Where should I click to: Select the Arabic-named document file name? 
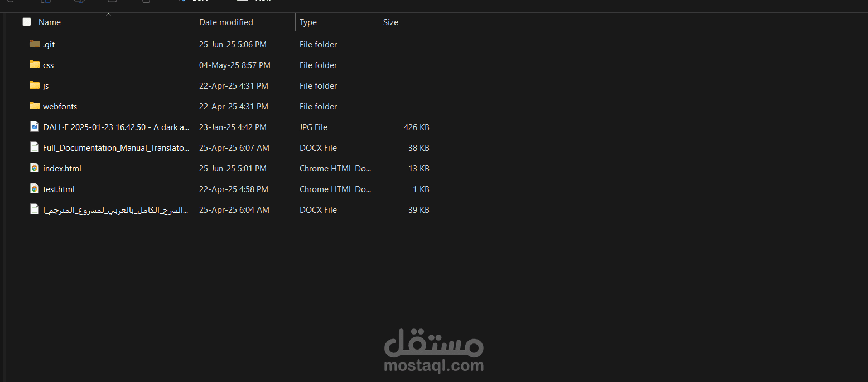[116, 210]
